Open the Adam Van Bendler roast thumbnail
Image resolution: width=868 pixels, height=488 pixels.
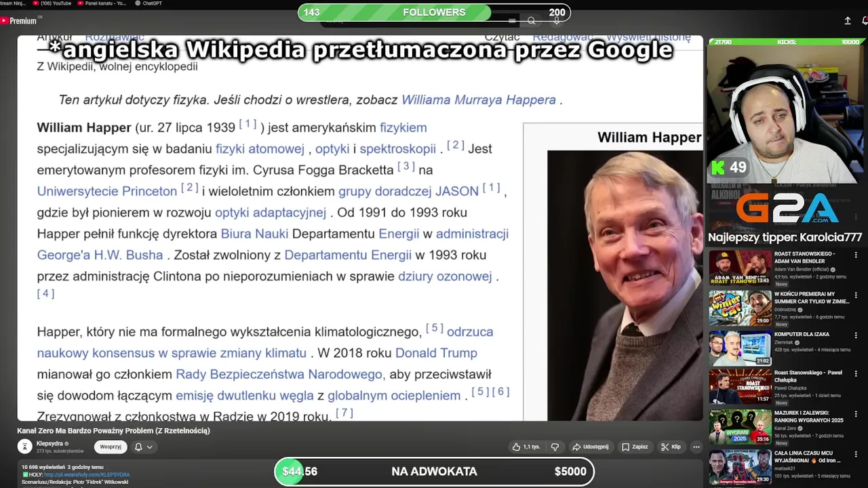tap(741, 267)
